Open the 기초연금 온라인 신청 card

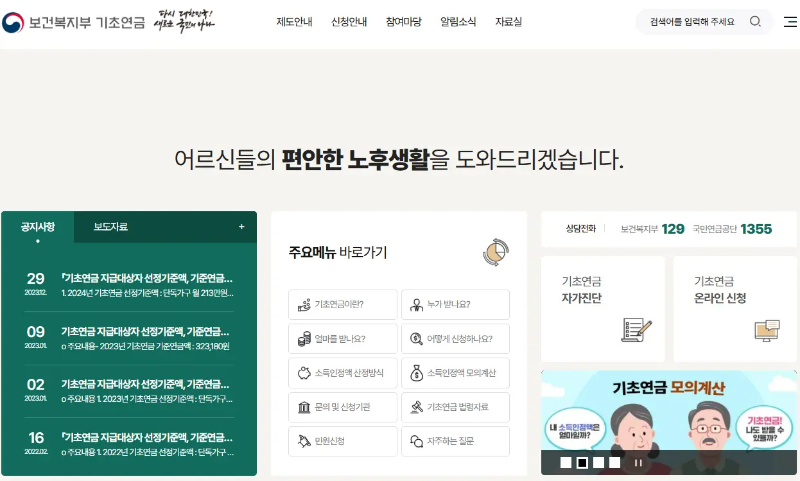coord(735,309)
